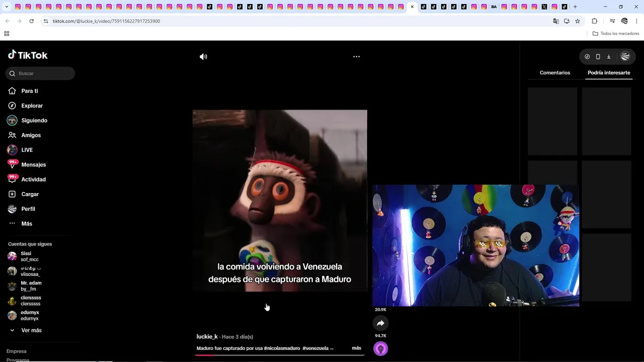The height and width of the screenshot is (362, 644).
Task: Open the TikTok profile avatar menu
Action: (x=625, y=57)
